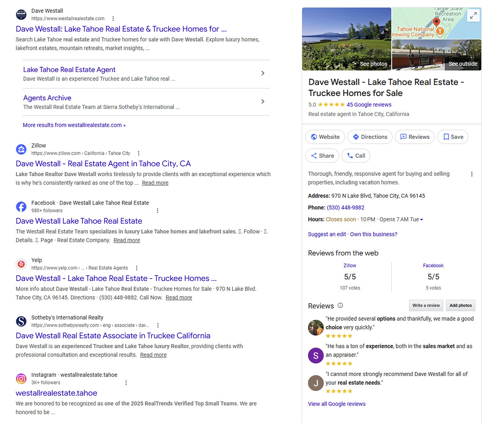498x448 pixels.
Task: Save the business with Save button
Action: coord(453,137)
